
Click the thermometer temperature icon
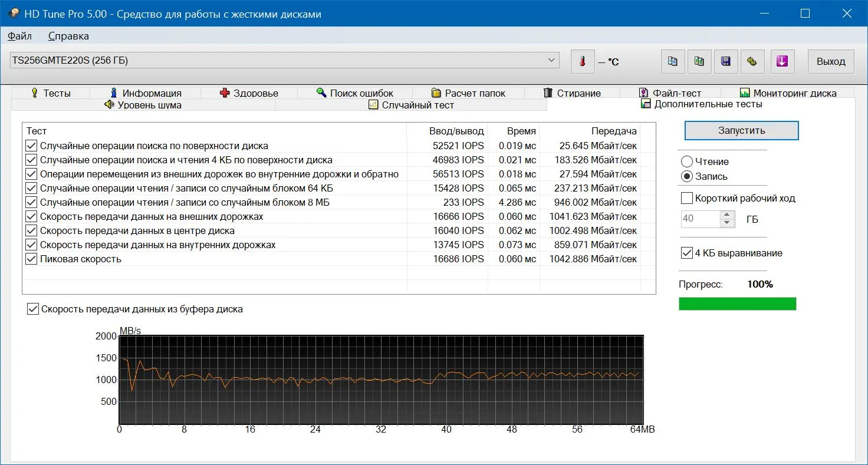(583, 61)
